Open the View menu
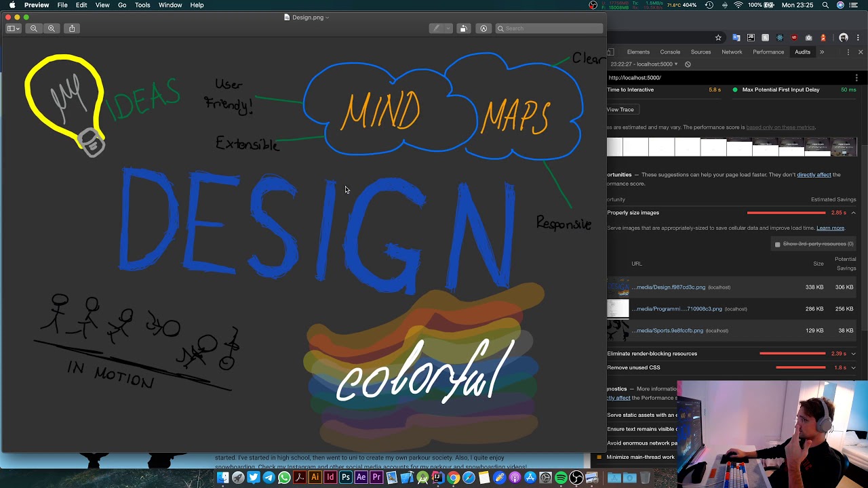Viewport: 868px width, 488px height. tap(102, 5)
